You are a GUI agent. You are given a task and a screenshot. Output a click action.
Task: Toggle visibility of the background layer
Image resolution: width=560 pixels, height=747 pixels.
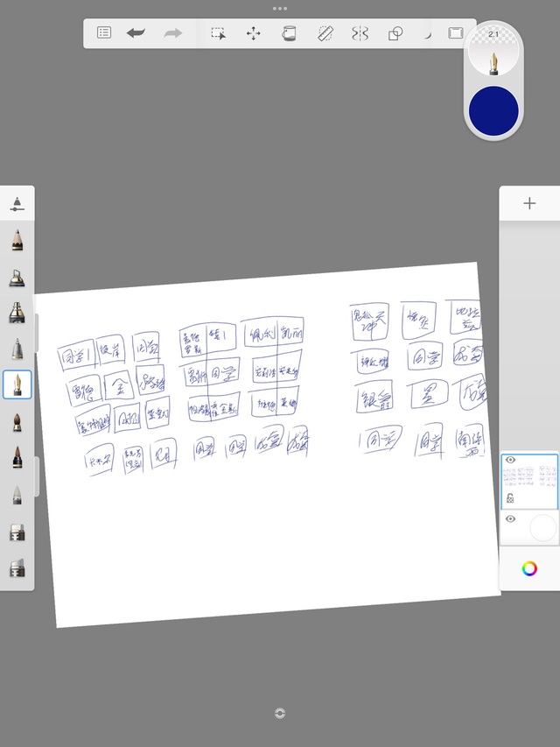[x=510, y=519]
